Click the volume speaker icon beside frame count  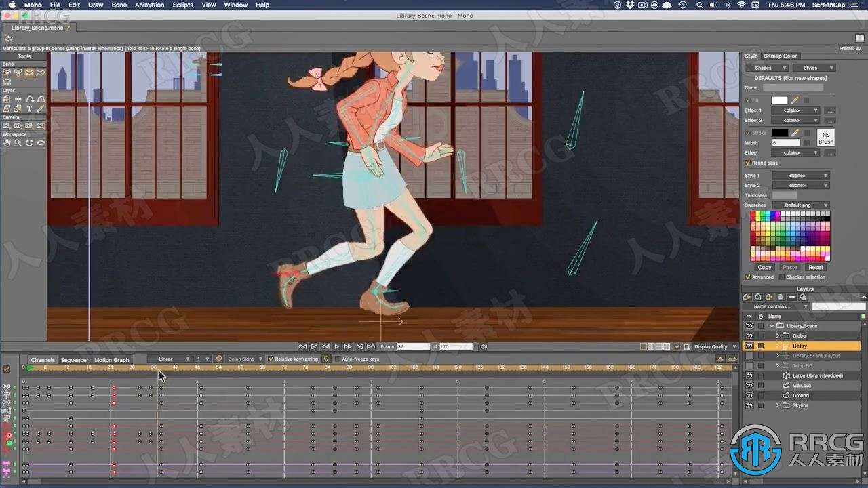click(484, 346)
